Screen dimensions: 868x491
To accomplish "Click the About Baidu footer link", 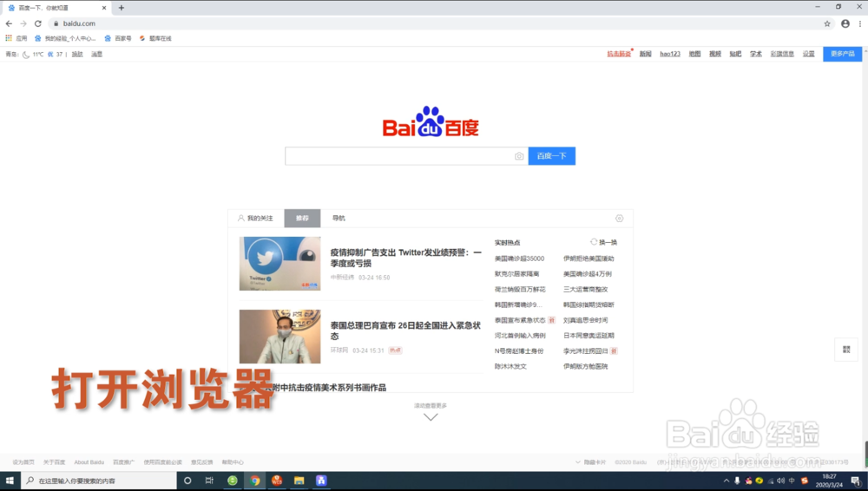I will click(89, 462).
